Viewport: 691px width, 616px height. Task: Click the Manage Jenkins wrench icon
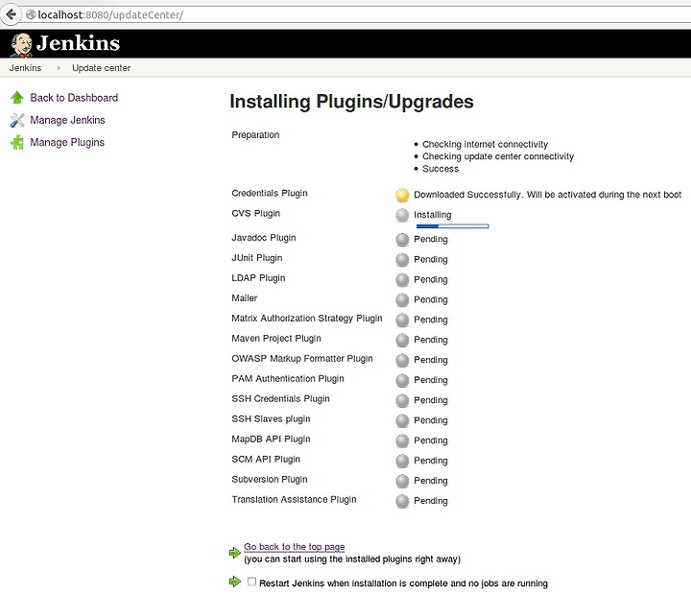click(x=17, y=120)
